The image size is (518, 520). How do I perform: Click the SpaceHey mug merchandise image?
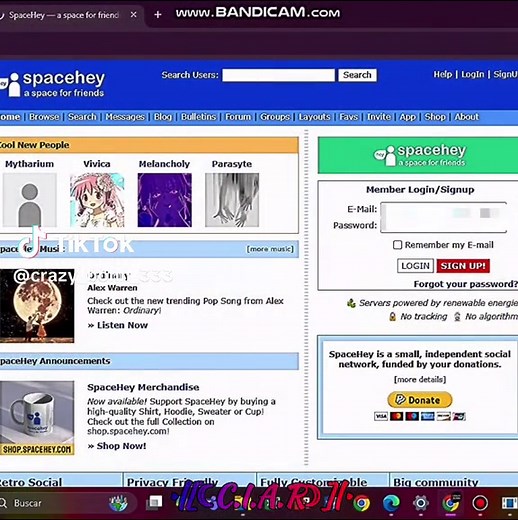coord(37,418)
